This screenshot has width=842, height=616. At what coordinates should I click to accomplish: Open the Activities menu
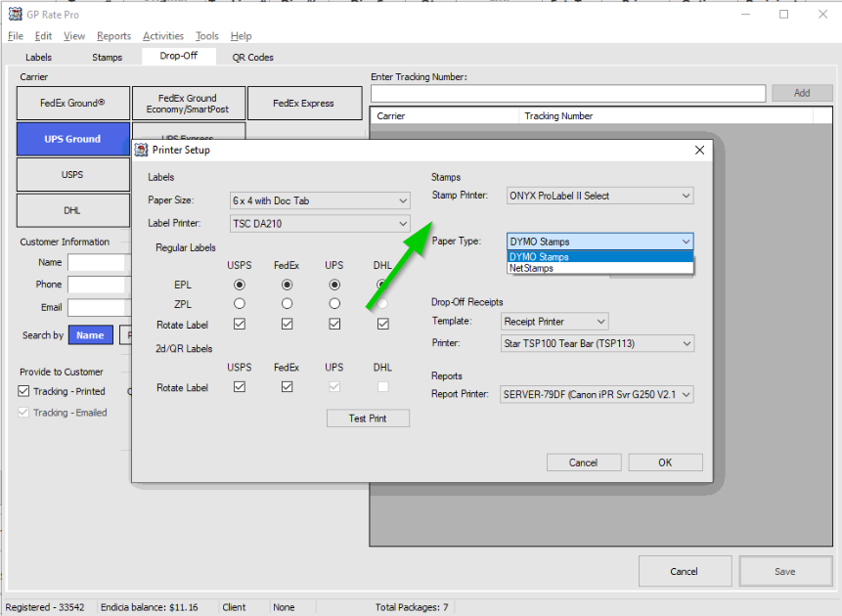tap(163, 36)
